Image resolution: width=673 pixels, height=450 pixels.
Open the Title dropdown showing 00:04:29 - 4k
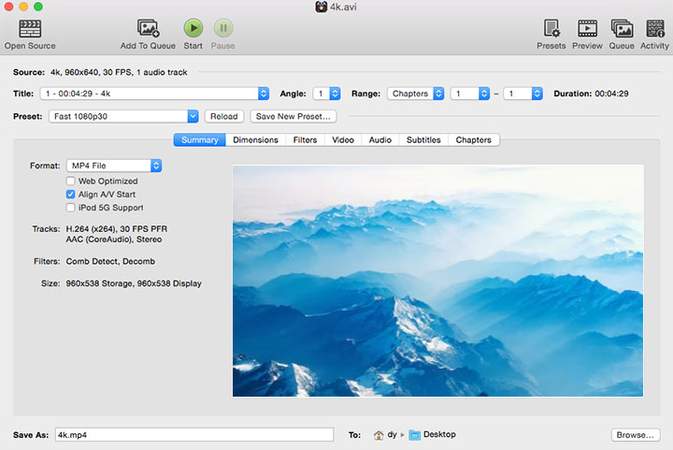tap(155, 93)
